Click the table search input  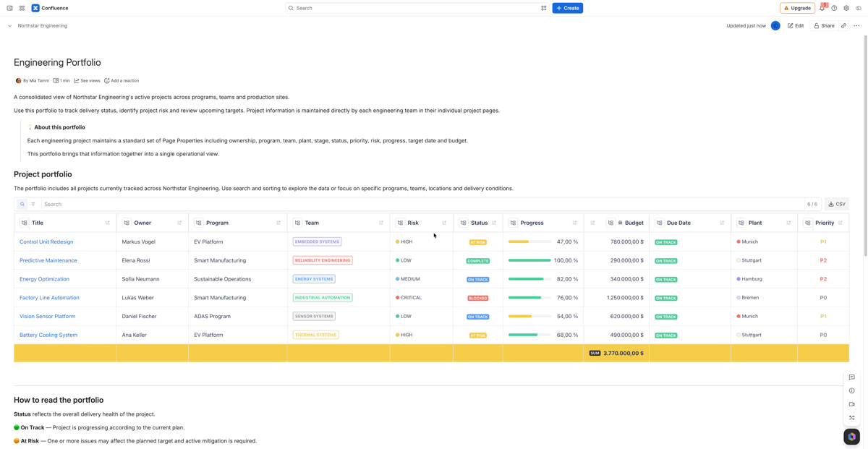(422, 204)
